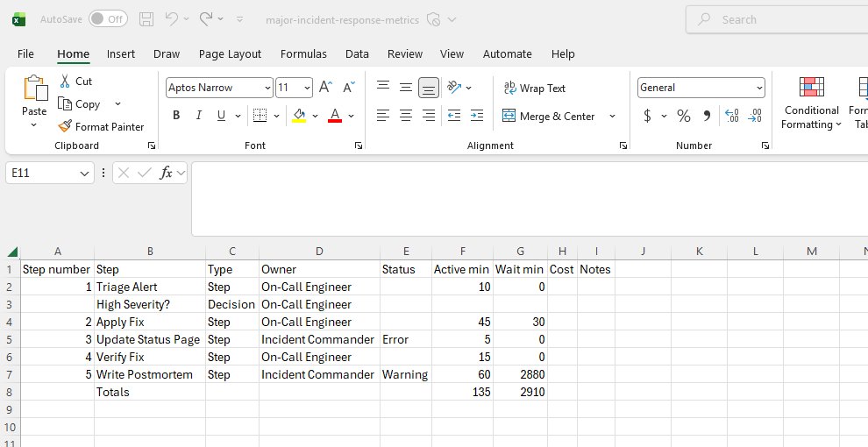
Task: Click Accounting Number Format dollar icon
Action: [x=647, y=117]
